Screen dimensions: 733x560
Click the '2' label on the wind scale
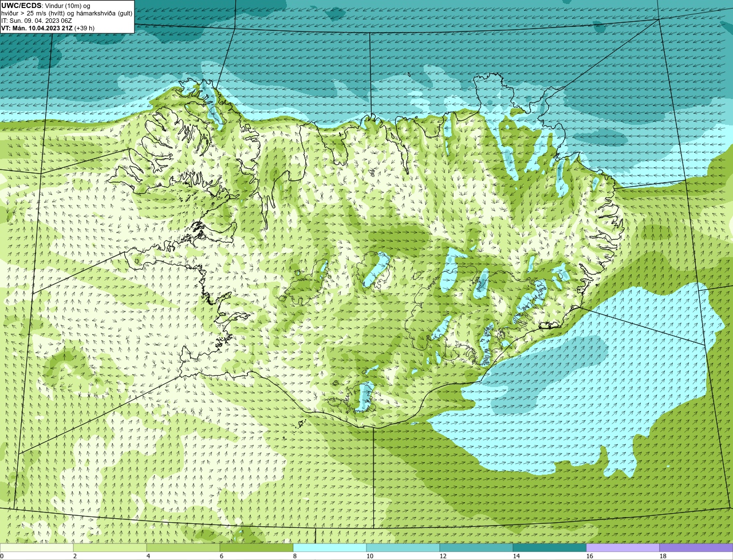coord(75,556)
